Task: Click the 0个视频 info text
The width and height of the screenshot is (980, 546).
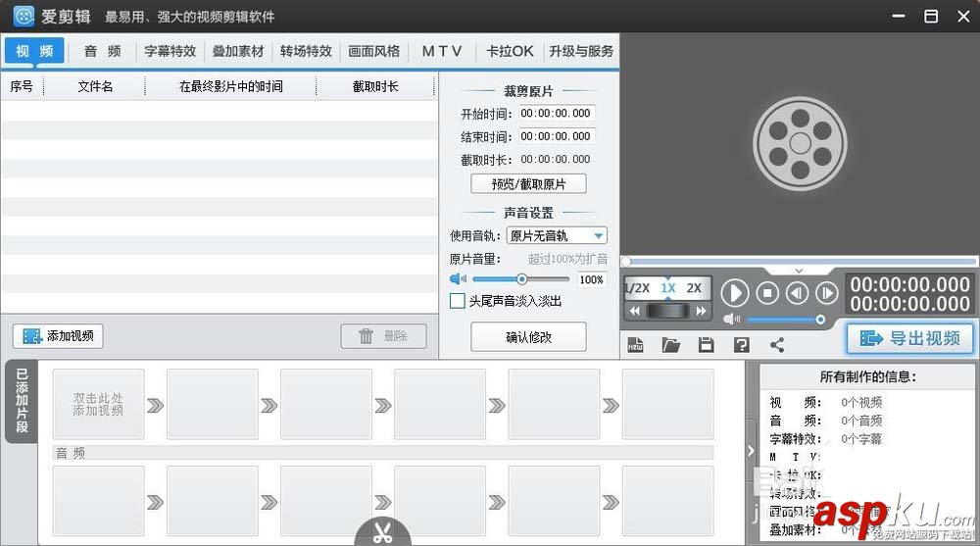Action: 861,402
